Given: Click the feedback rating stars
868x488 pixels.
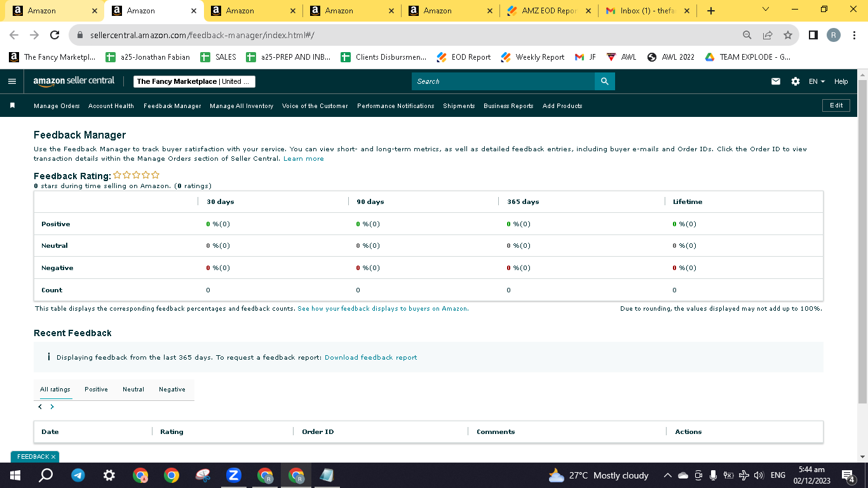Looking at the screenshot, I should (137, 175).
